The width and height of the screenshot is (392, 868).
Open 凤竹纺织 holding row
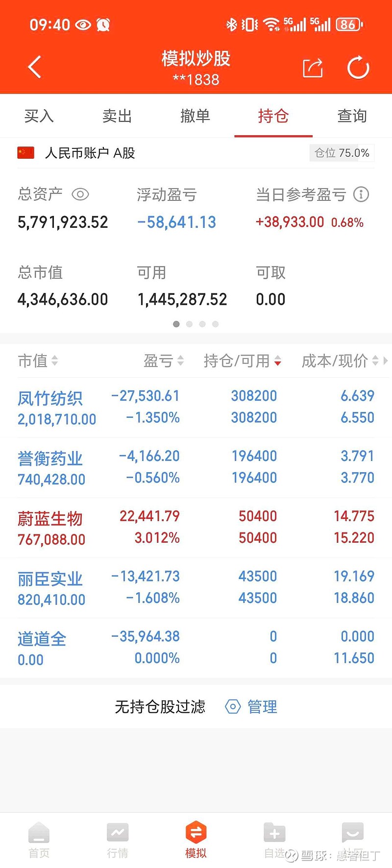click(x=196, y=407)
